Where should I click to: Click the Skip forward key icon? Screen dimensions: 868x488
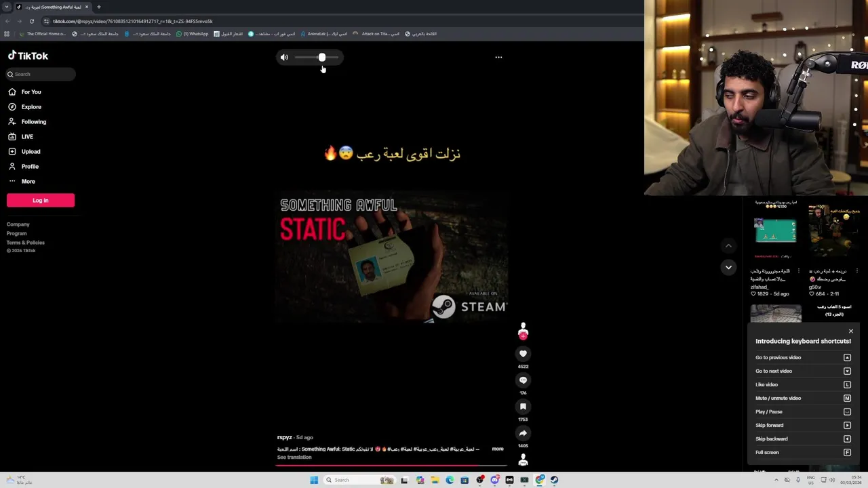pyautogui.click(x=847, y=425)
